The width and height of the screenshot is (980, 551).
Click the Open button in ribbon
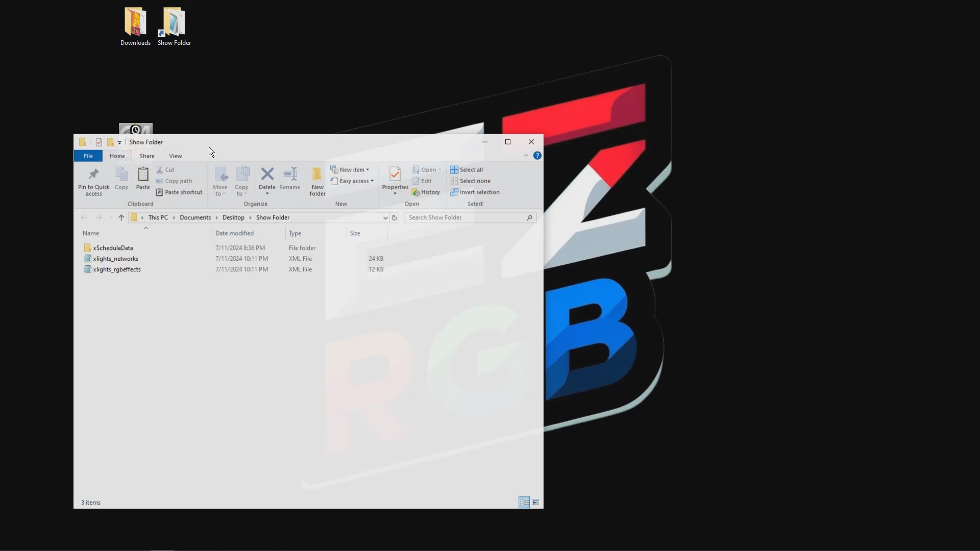[x=427, y=170]
